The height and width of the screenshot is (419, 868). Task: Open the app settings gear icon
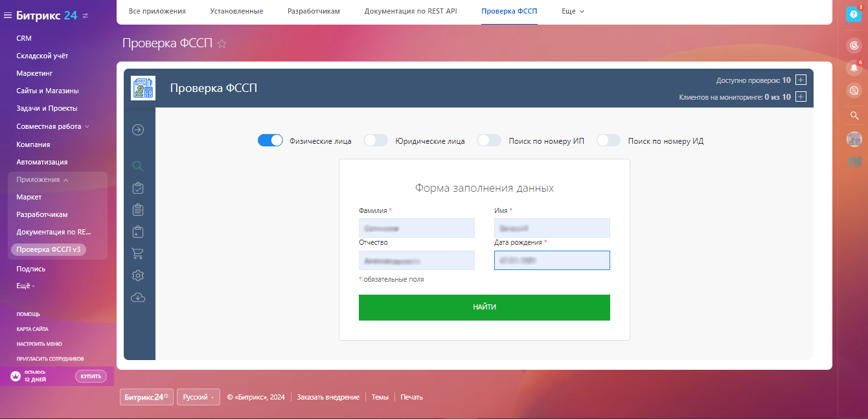137,275
